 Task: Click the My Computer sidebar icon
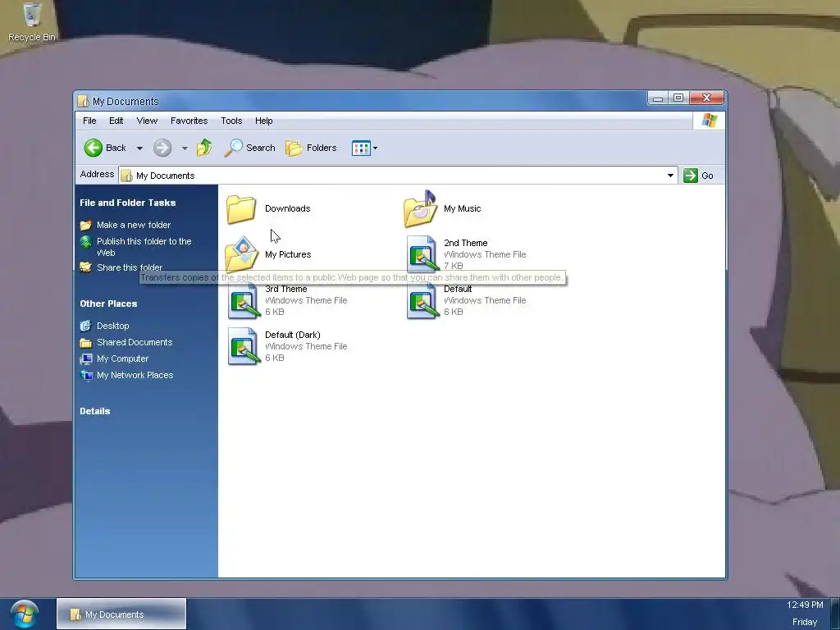click(x=85, y=359)
